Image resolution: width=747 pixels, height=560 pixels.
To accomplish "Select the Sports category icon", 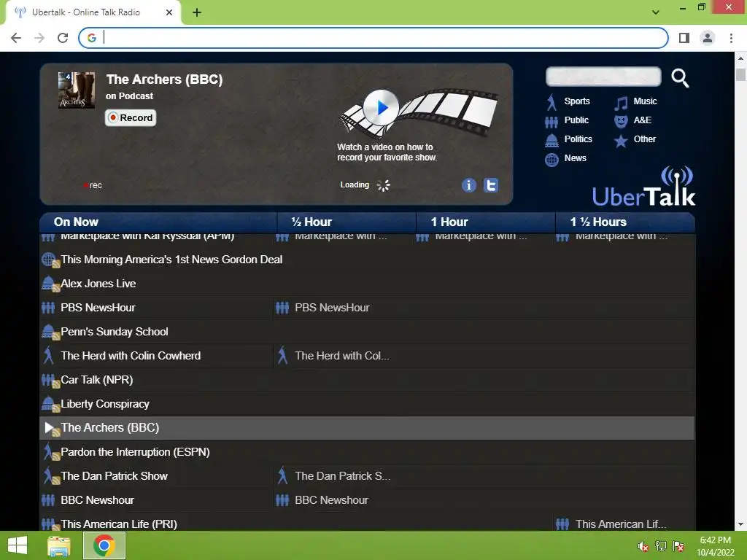I will click(x=551, y=102).
